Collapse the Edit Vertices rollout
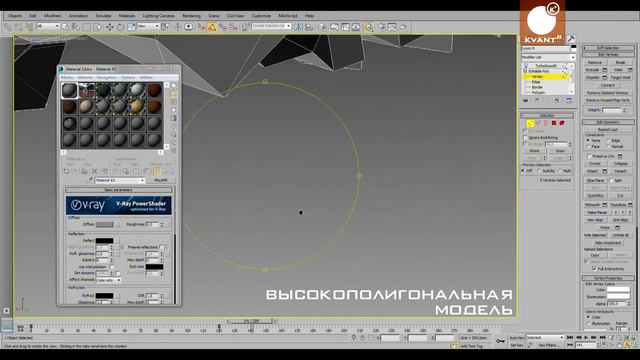 (608, 54)
